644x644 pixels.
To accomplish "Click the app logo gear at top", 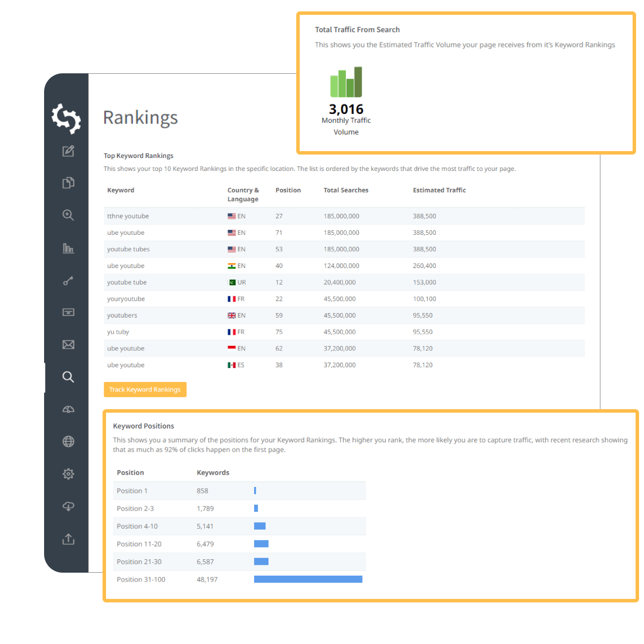I will (66, 119).
